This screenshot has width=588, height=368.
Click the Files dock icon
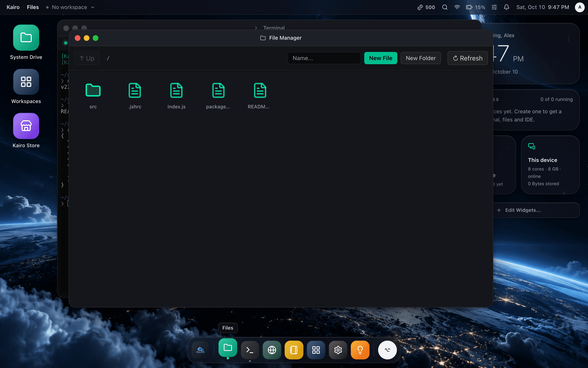pyautogui.click(x=228, y=348)
